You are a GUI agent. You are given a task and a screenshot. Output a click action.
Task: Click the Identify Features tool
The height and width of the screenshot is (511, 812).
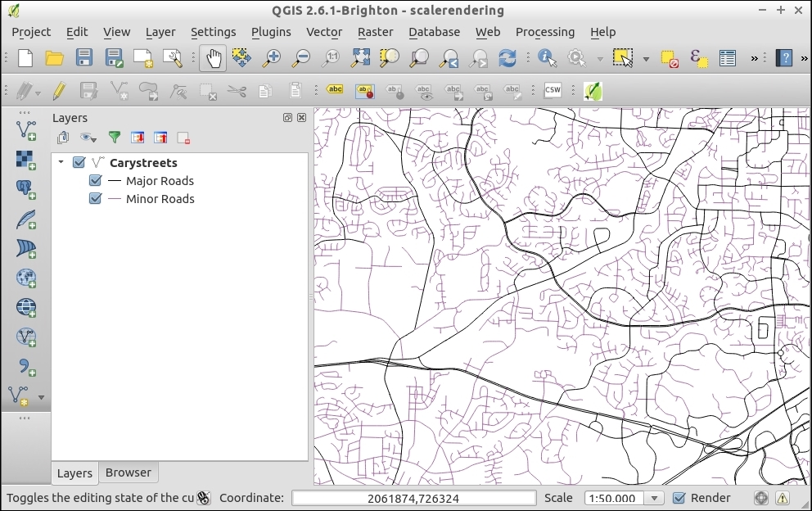547,58
